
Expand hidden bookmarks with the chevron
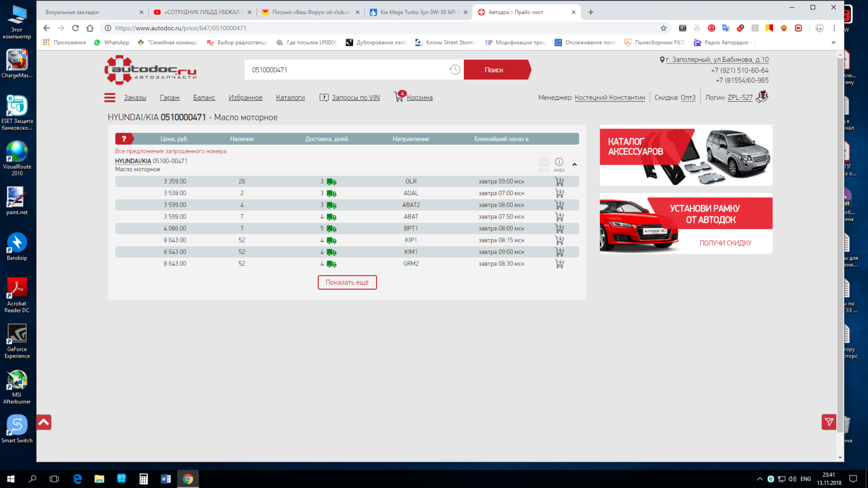click(x=833, y=42)
